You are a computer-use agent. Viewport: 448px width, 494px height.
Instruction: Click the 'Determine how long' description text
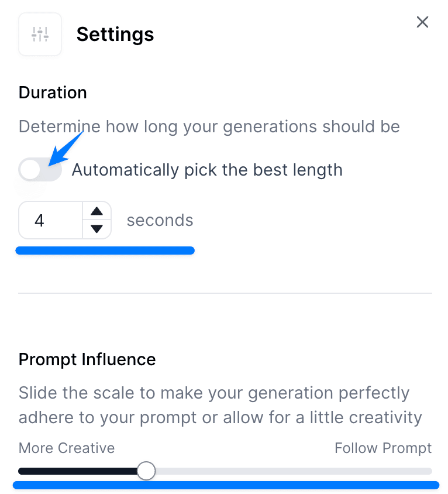coord(209,126)
